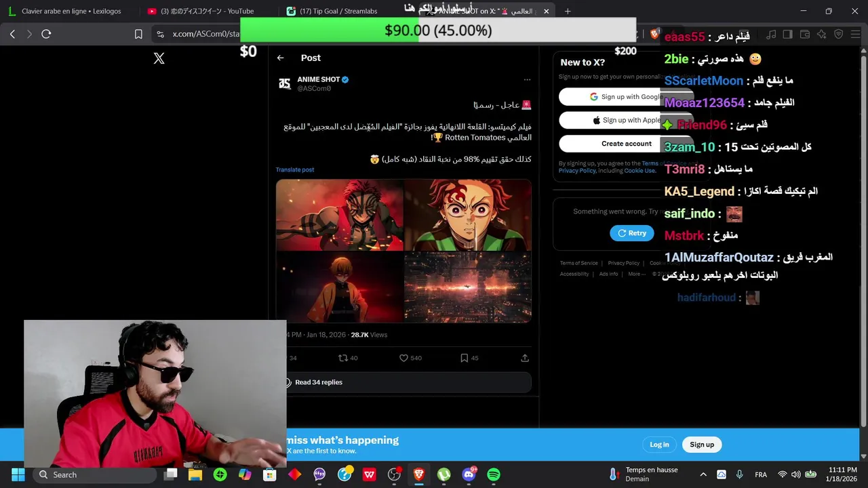Open Terms of Service footer link
This screenshot has width=868, height=488.
(579, 263)
